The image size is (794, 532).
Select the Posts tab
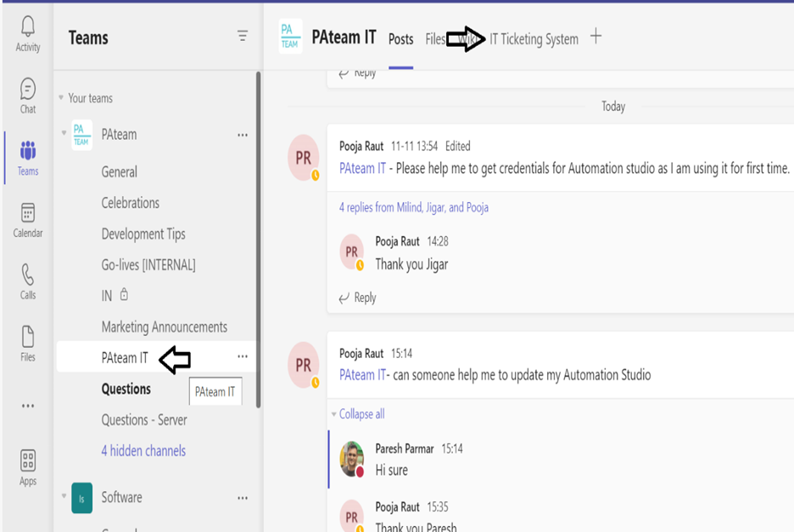[x=400, y=39]
